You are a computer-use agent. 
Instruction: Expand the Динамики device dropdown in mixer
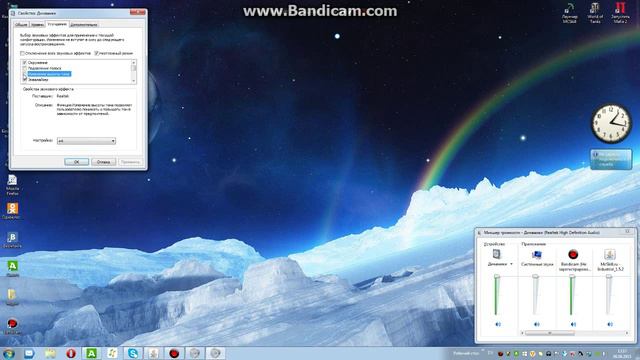511,264
